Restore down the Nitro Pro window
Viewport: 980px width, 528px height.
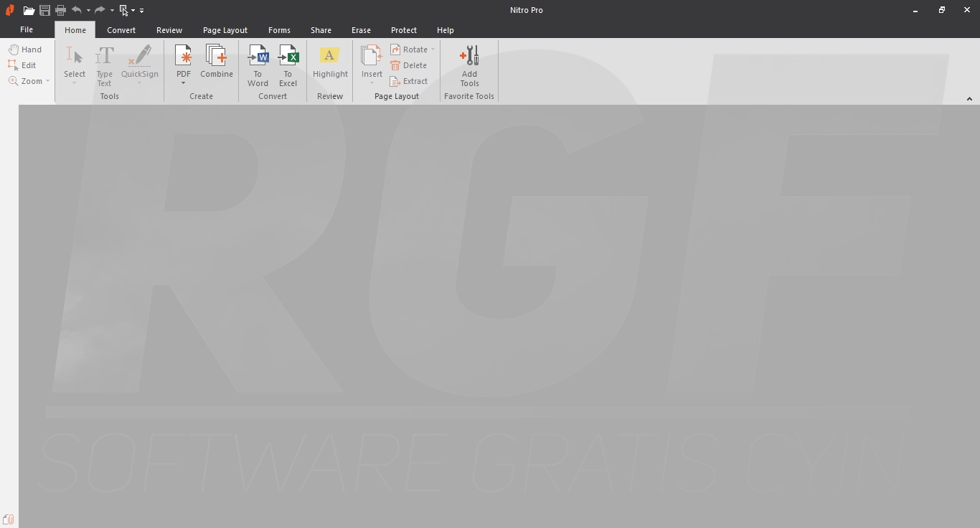(x=942, y=10)
